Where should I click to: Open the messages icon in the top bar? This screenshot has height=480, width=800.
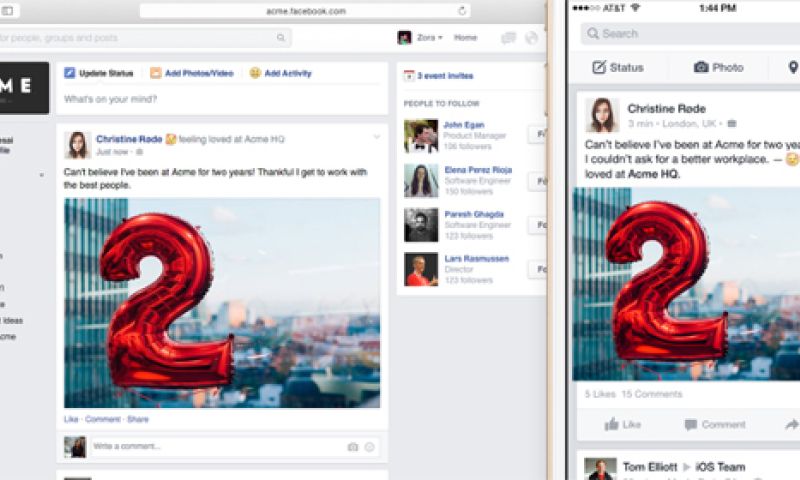[508, 38]
